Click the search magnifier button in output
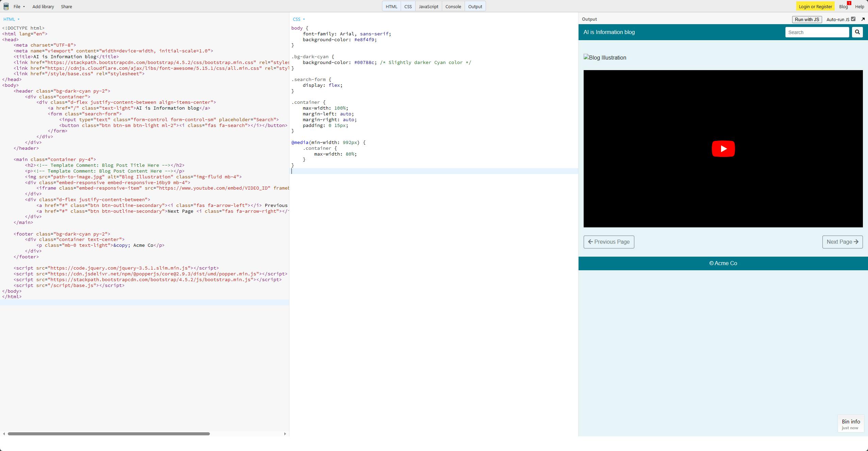This screenshot has width=868, height=451. [x=857, y=32]
